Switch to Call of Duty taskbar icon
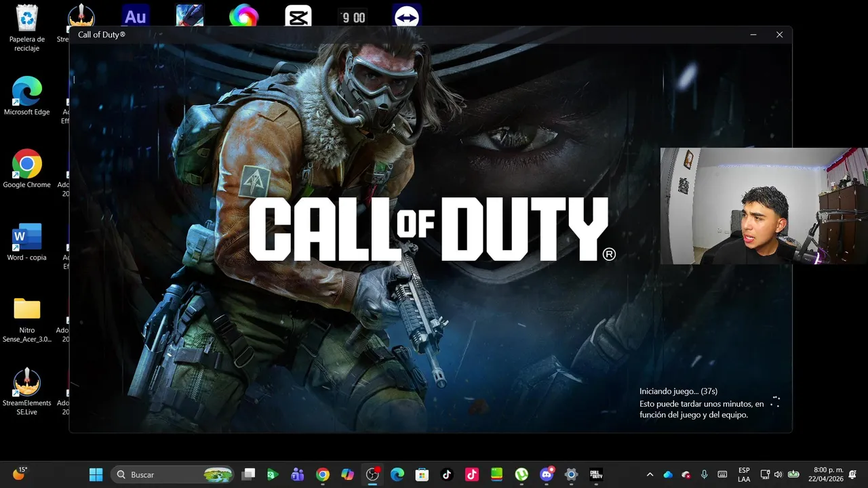 pyautogui.click(x=596, y=474)
